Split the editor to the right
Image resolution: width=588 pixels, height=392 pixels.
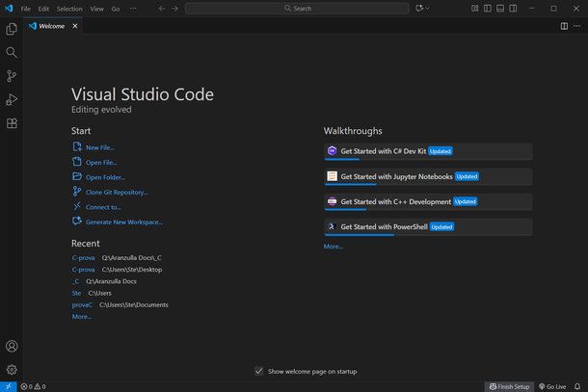(564, 26)
